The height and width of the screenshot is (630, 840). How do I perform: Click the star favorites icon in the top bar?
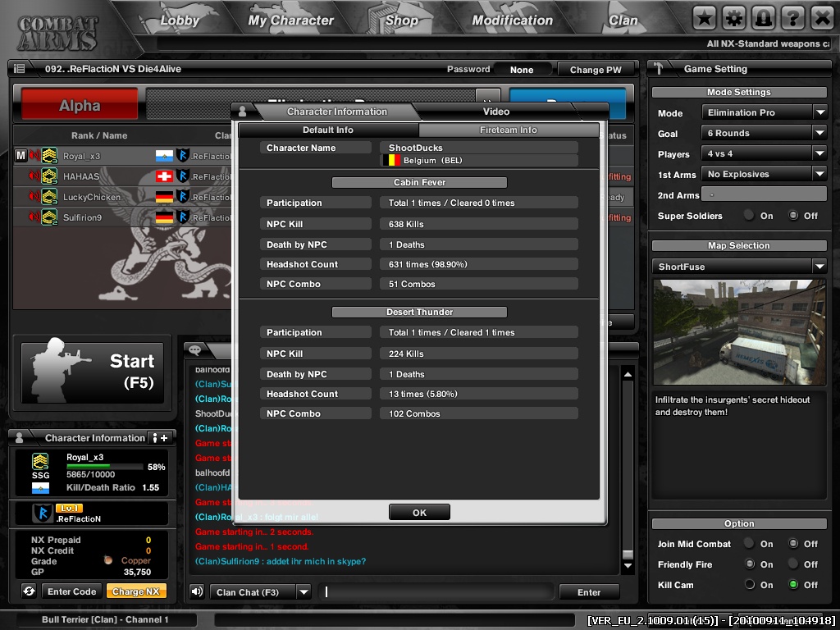(705, 19)
